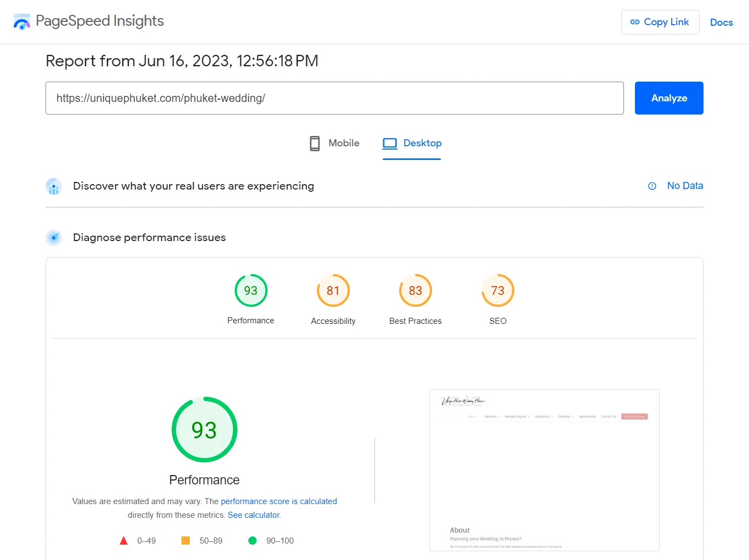Click the Mobile phone icon

(x=315, y=143)
